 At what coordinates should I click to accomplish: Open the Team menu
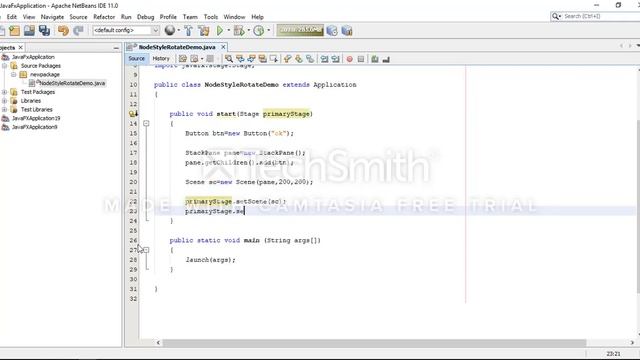190,17
